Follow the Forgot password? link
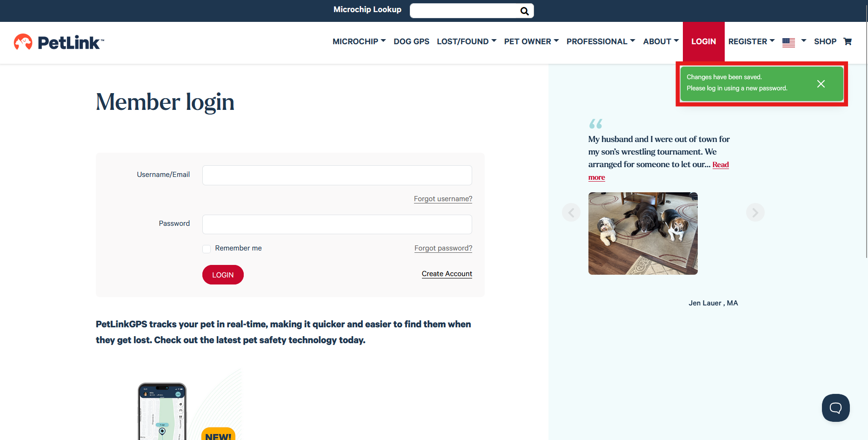 (443, 248)
